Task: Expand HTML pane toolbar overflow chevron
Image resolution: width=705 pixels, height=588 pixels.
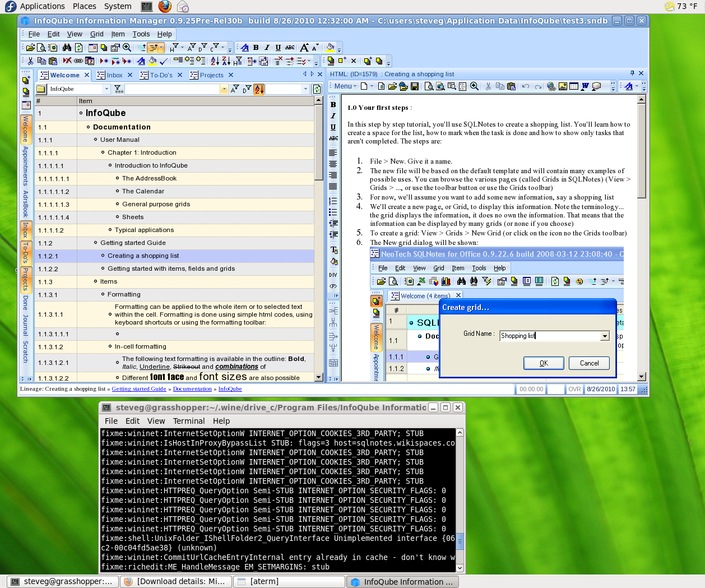Action: [613, 86]
